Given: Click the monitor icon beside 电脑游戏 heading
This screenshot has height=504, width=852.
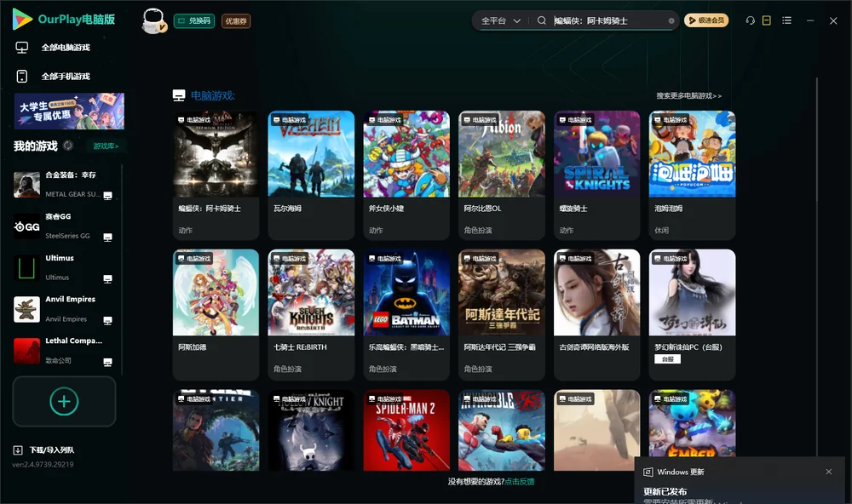Looking at the screenshot, I should [179, 95].
